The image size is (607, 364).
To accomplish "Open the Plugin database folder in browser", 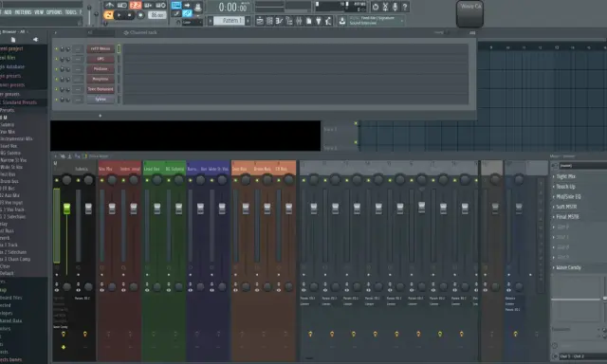I will (x=12, y=67).
